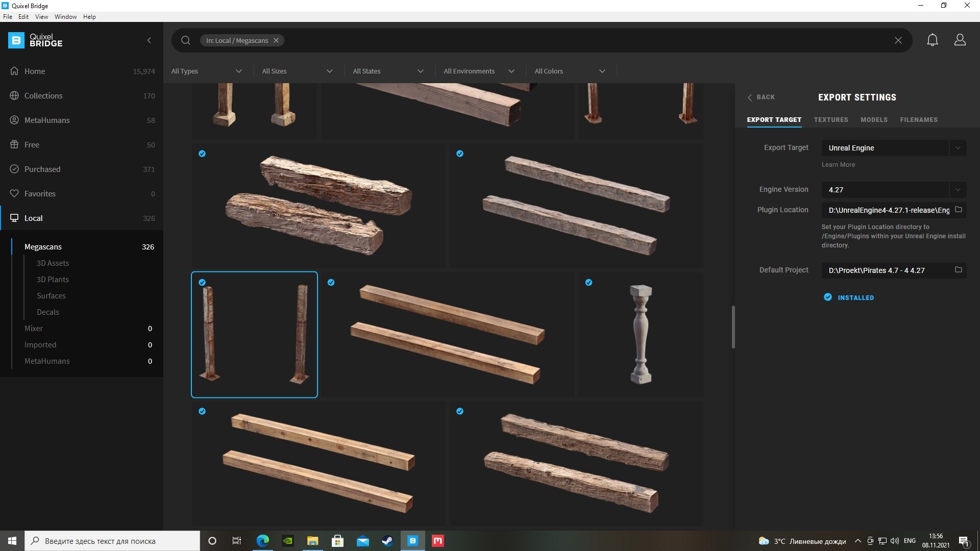Browse for the Default Project folder
The image size is (980, 551).
pyautogui.click(x=958, y=270)
